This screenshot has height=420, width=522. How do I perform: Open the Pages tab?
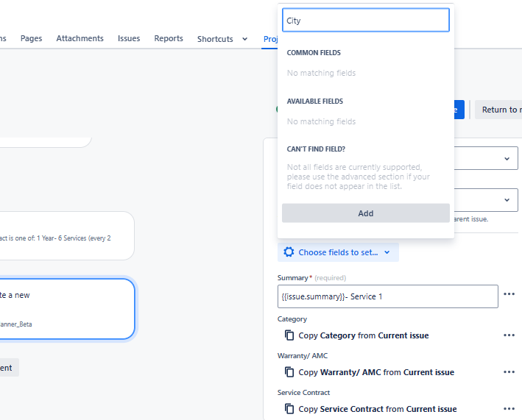[32, 38]
